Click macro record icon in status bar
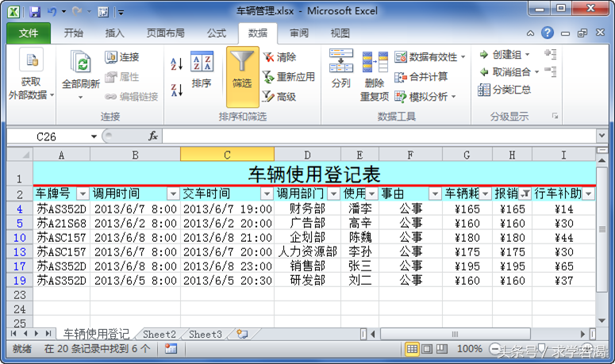The height and width of the screenshot is (364, 615). 171,349
